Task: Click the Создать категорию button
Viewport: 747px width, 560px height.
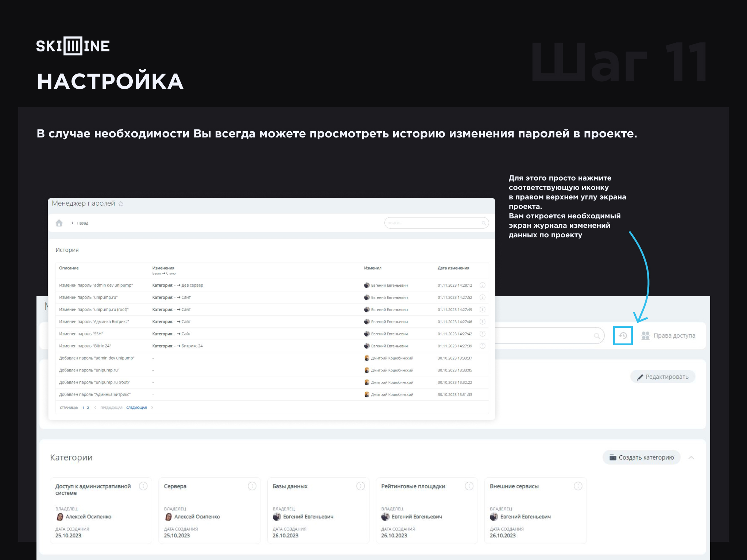Action: tap(642, 457)
